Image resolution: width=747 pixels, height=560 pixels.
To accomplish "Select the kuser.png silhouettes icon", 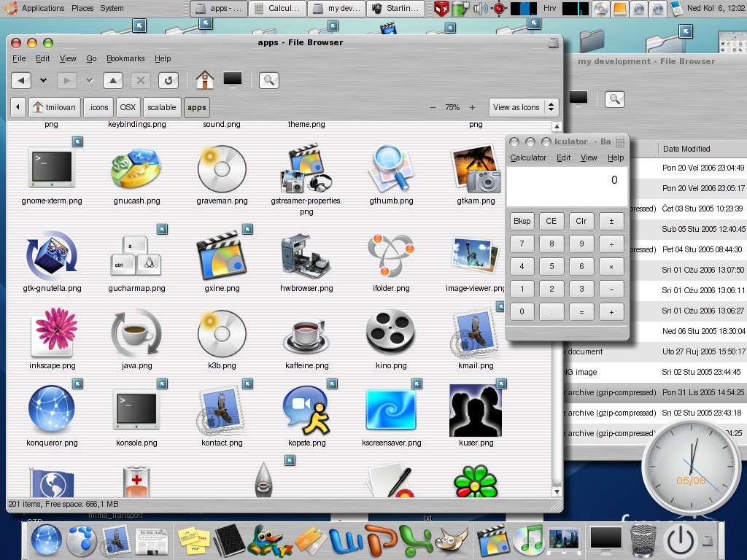I will coord(476,411).
